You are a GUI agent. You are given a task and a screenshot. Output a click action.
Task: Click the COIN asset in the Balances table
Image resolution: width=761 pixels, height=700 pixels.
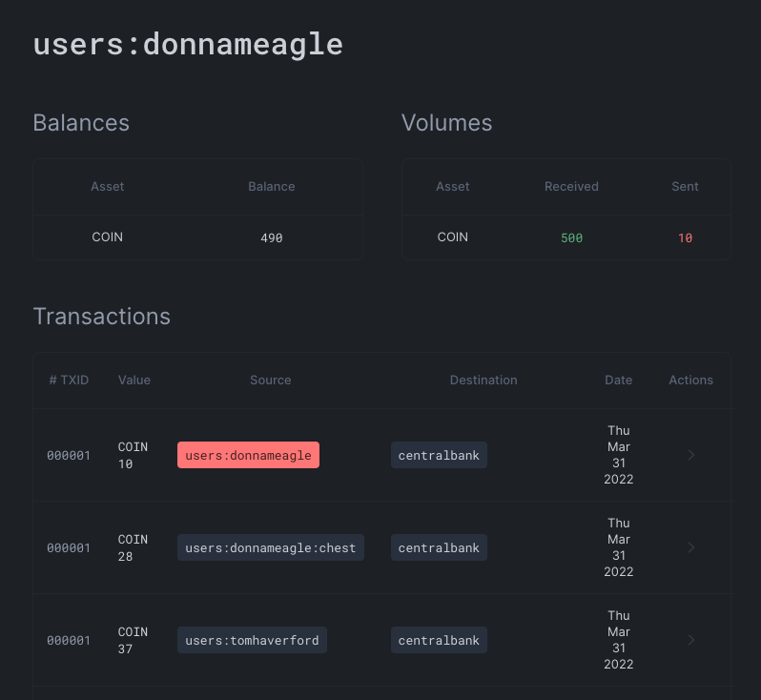[107, 237]
